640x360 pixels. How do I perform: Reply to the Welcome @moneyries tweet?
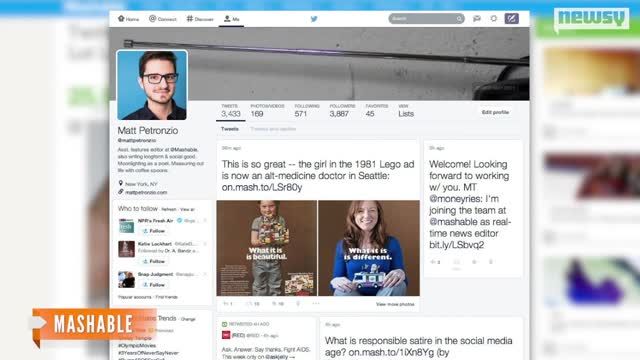(x=435, y=262)
